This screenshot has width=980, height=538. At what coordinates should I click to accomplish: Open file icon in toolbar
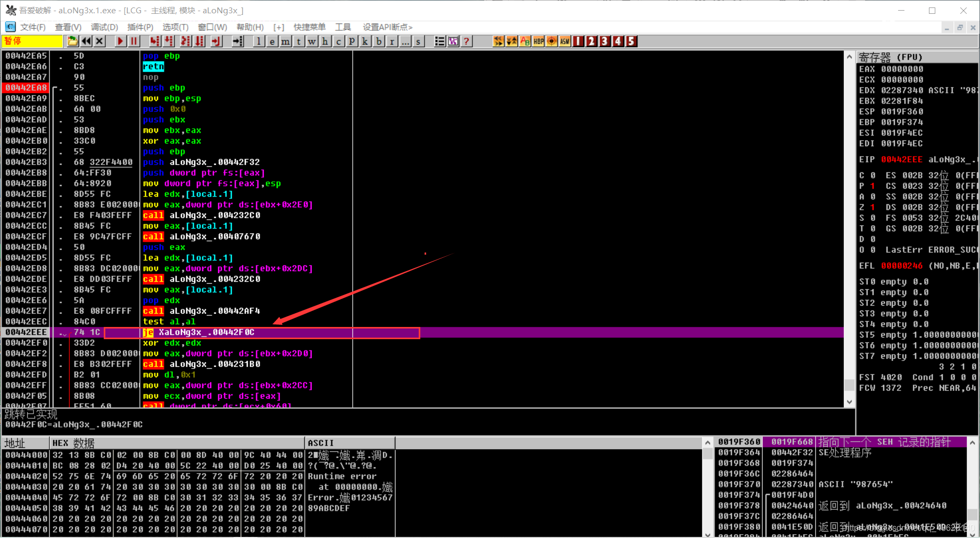pyautogui.click(x=72, y=41)
